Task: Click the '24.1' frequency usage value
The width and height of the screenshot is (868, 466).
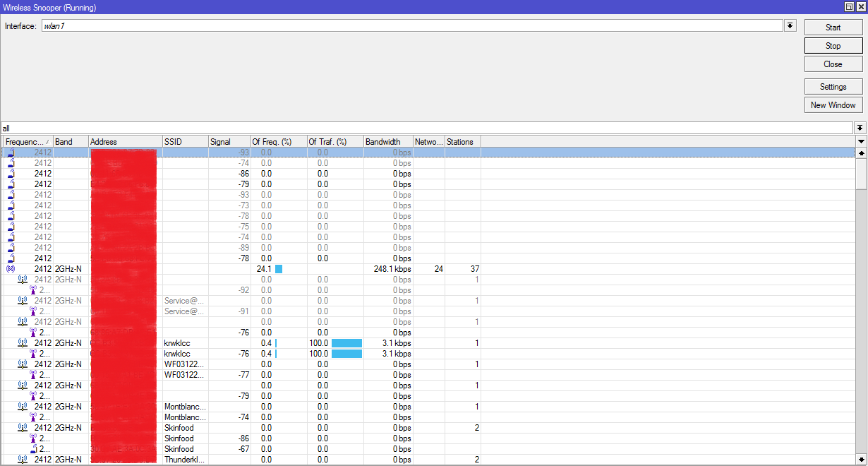Action: [264, 269]
